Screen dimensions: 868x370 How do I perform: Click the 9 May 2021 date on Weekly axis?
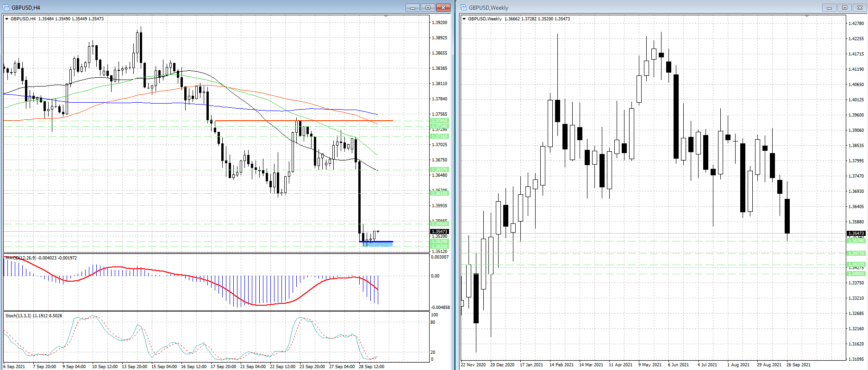click(x=650, y=364)
